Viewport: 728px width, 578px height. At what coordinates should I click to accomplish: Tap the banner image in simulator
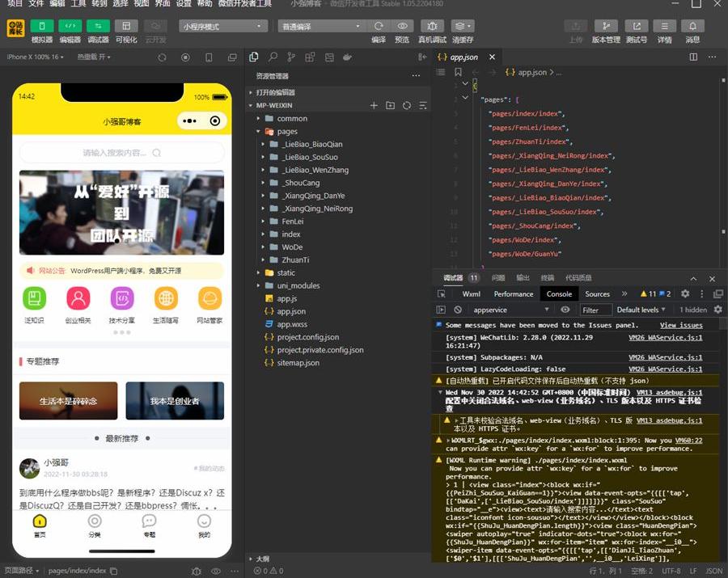[x=121, y=213]
